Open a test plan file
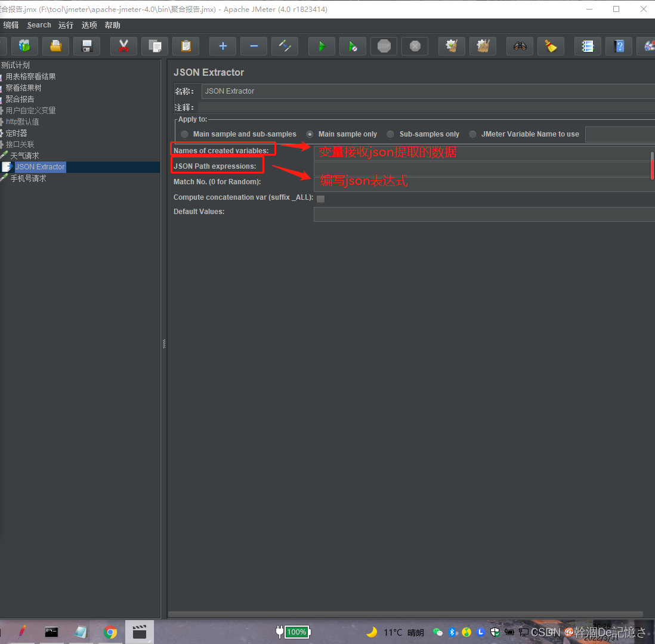Image resolution: width=655 pixels, height=644 pixels. 56,46
